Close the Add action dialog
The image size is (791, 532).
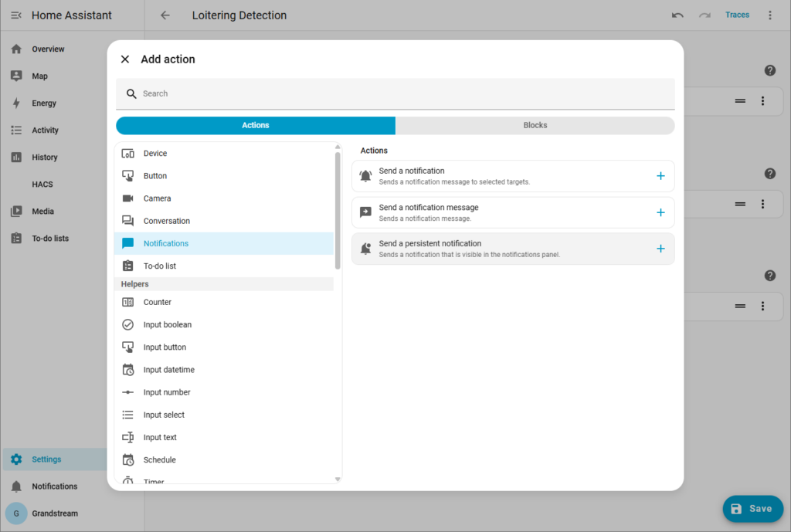125,59
